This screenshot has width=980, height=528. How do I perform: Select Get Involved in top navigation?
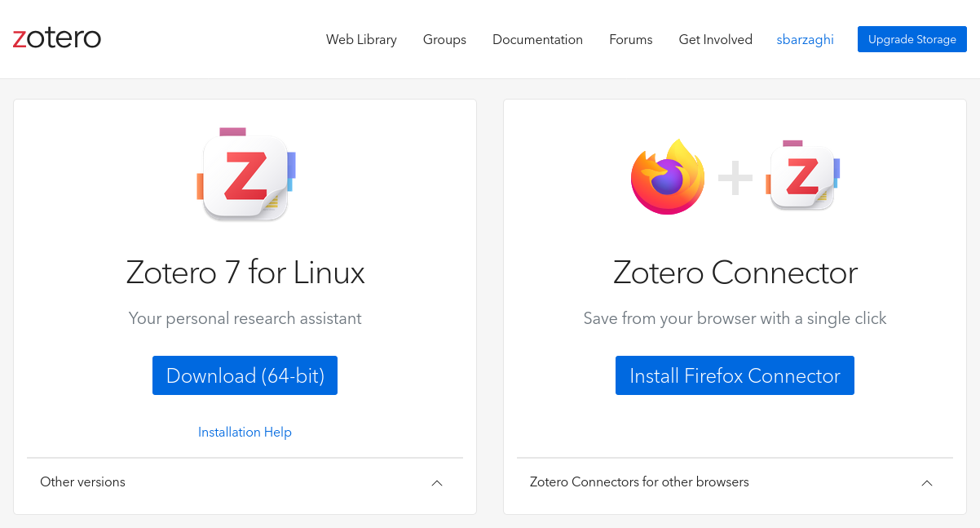715,39
